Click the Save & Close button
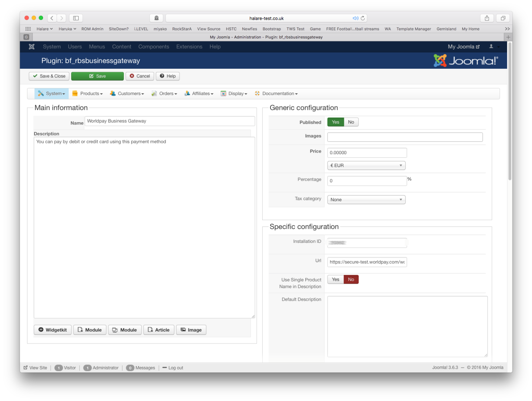This screenshot has height=401, width=532. click(49, 76)
